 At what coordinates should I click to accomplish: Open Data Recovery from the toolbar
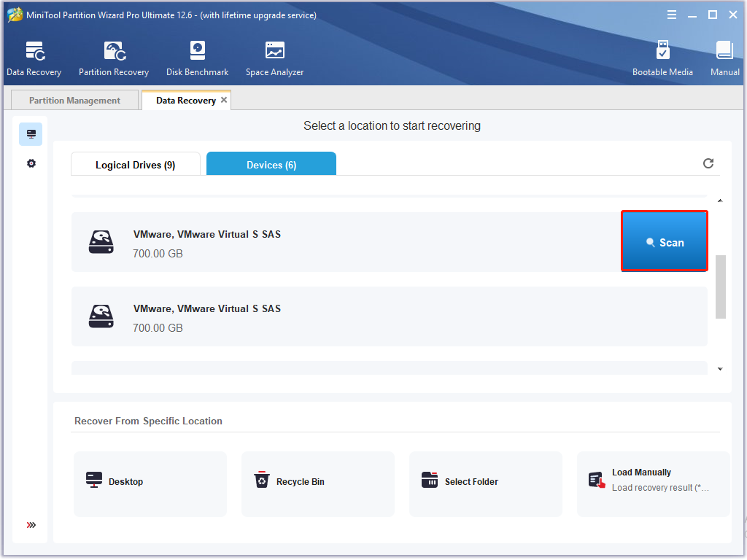point(34,58)
